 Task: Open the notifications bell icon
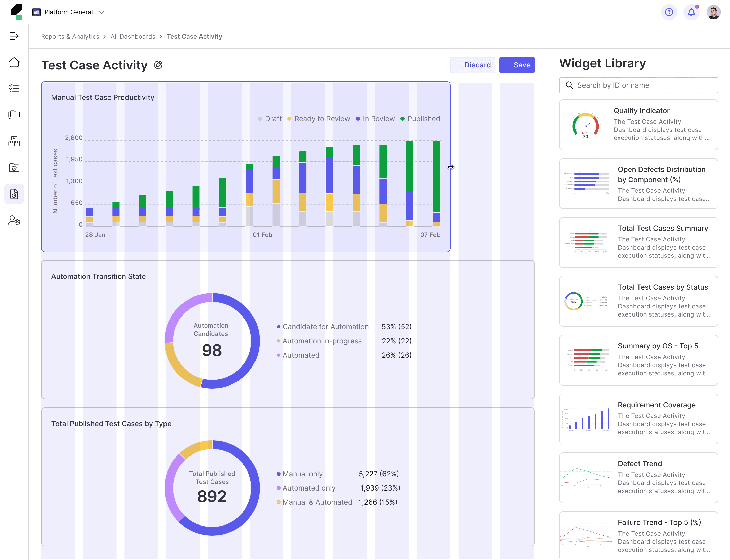point(691,12)
